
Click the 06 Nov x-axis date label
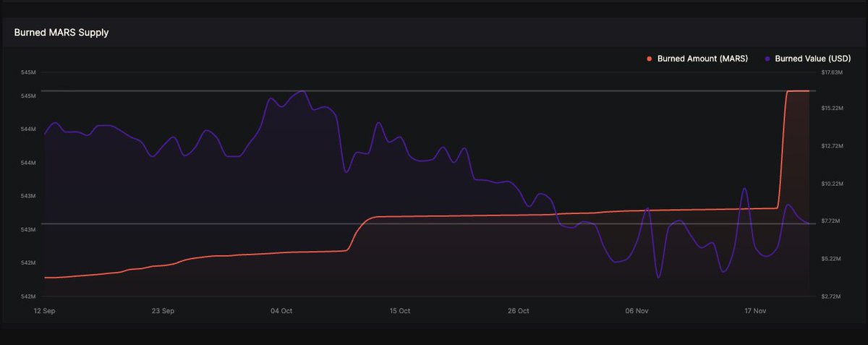[x=637, y=311]
